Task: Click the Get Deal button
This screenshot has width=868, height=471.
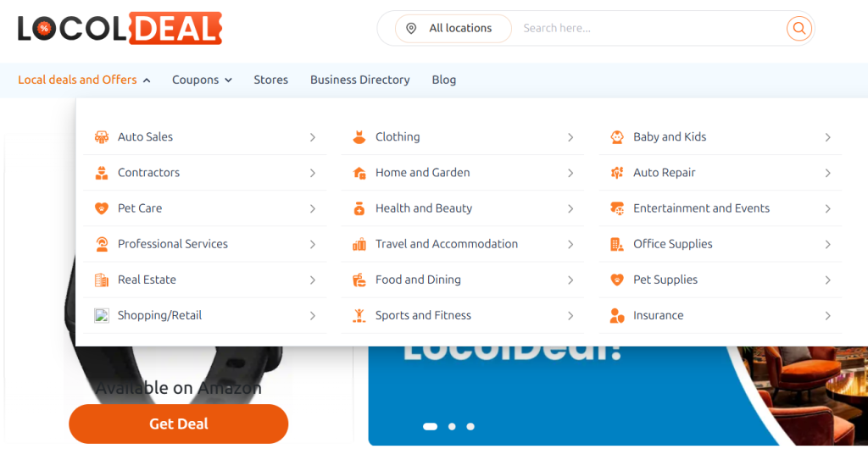Action: (x=178, y=424)
